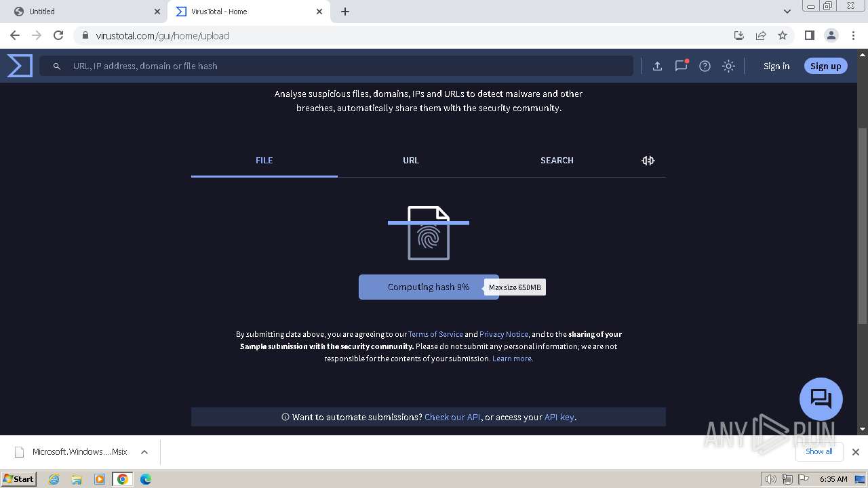Click the Sign in link
Screen dimensions: 868x488
(776, 66)
